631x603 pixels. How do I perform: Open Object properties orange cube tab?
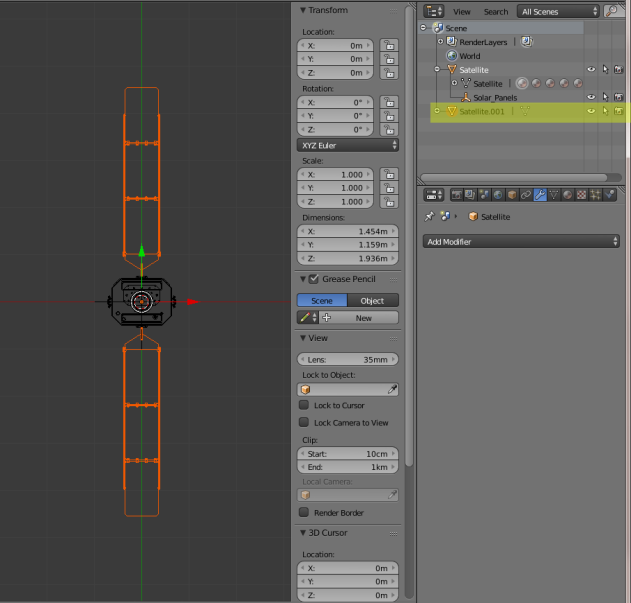511,195
